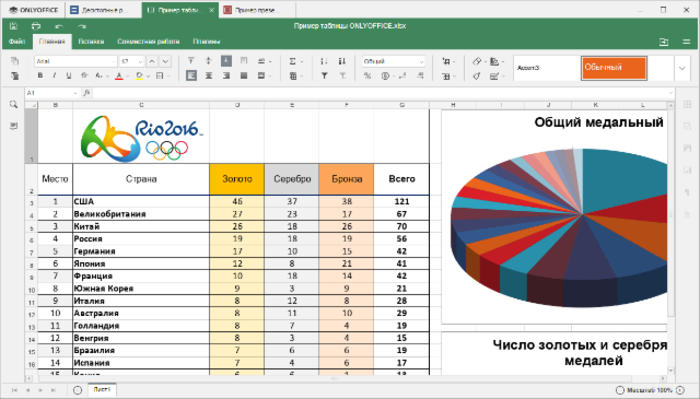This screenshot has width=700, height=399.
Task: Select the Лист1 sheet tab
Action: (x=102, y=389)
